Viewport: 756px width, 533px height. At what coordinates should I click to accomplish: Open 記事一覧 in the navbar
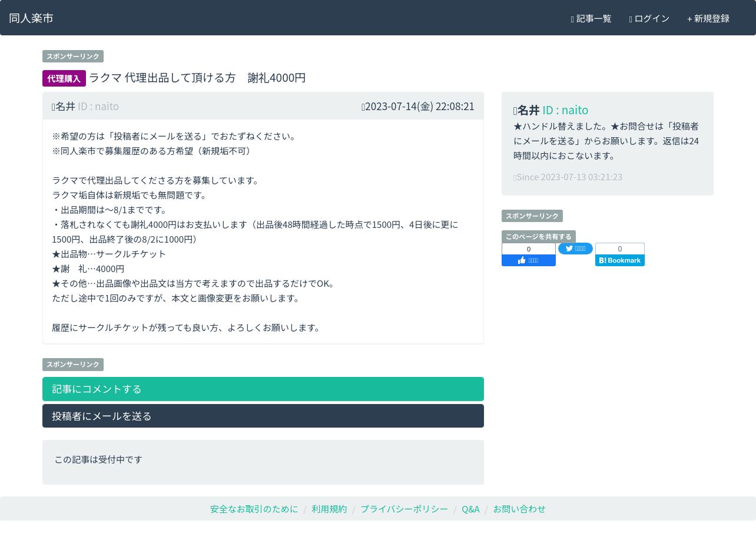[x=591, y=19]
